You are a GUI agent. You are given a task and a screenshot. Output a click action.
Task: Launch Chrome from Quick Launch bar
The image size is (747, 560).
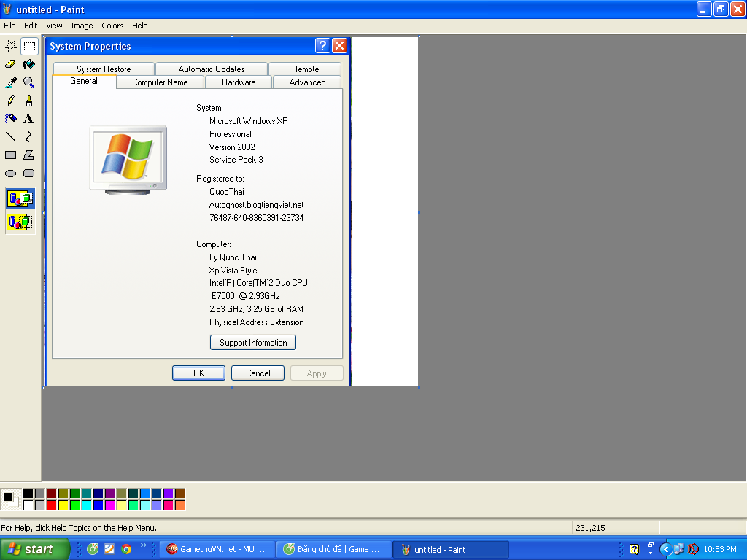click(126, 549)
